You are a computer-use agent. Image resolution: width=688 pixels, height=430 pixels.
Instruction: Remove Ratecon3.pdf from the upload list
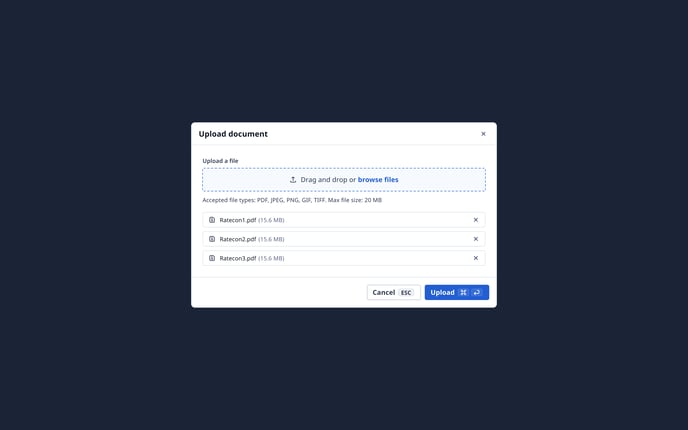click(476, 258)
